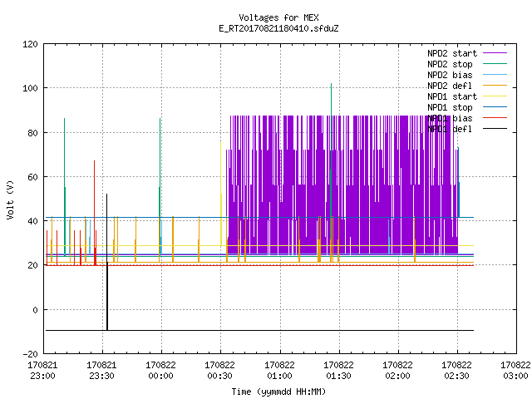Click the chart title 'Voltages for MEX'
532x399 pixels.
278,17
